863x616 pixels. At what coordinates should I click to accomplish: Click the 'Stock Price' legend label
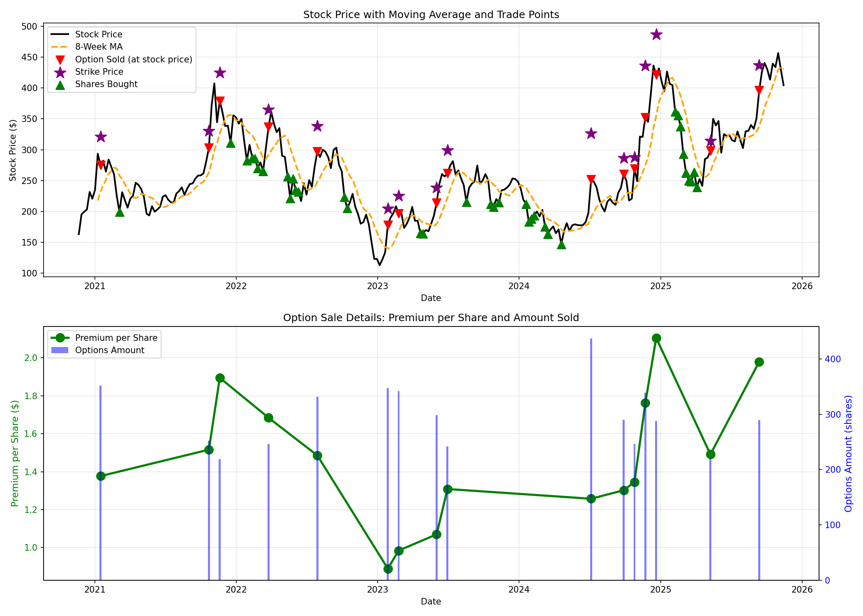tap(99, 34)
